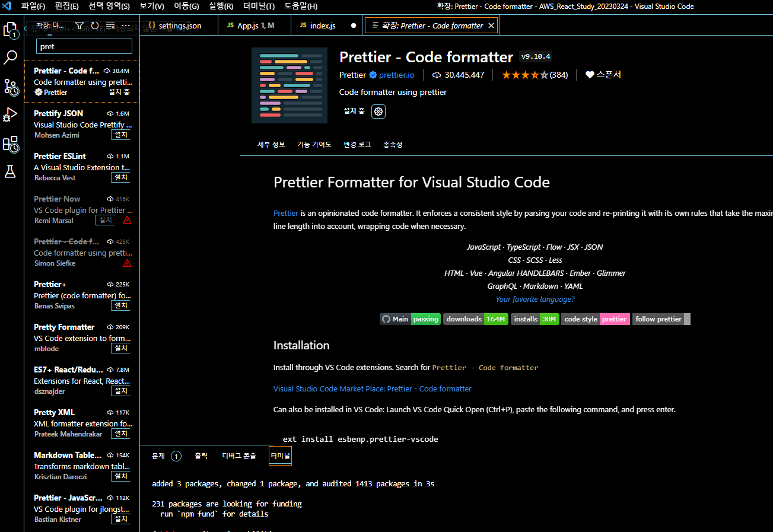Install the Prettify JSON extension
This screenshot has height=532, width=773.
[121, 135]
